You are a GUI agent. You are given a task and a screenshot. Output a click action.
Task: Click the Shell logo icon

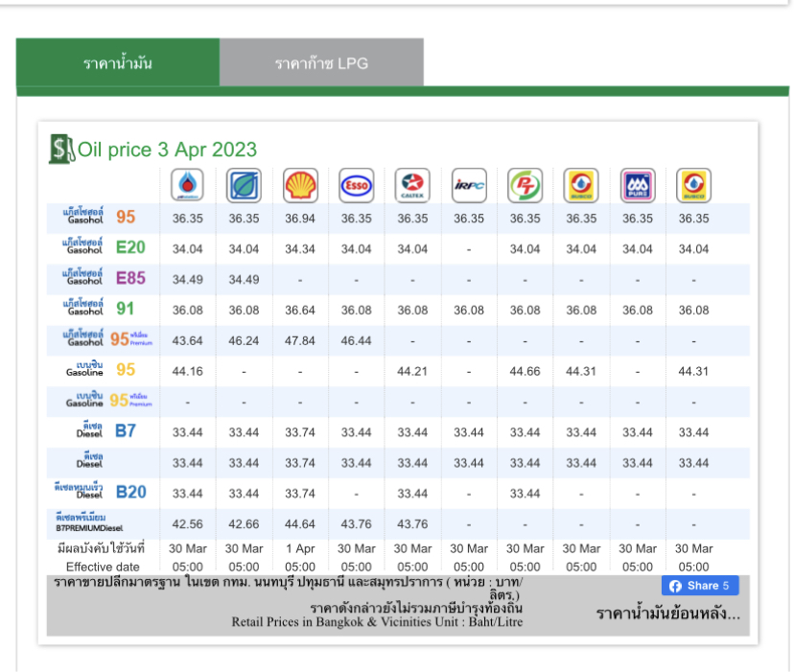coord(300,185)
